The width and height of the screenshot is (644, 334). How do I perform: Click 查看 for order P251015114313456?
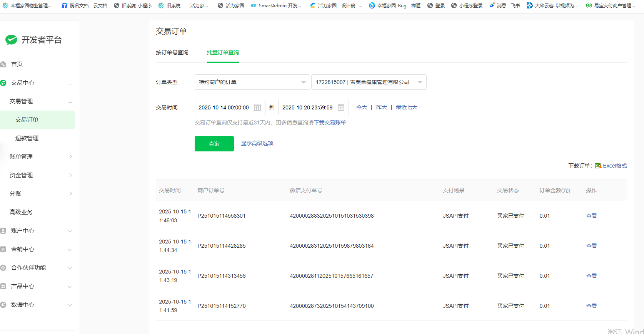(591, 276)
